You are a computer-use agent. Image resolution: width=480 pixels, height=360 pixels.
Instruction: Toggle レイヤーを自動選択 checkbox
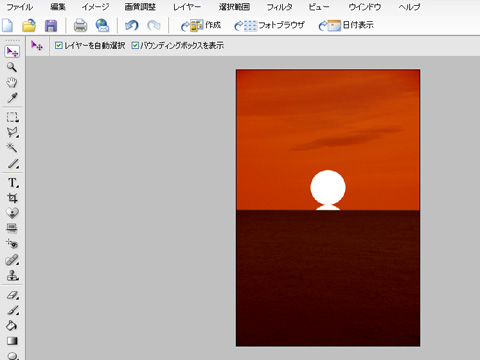59,45
